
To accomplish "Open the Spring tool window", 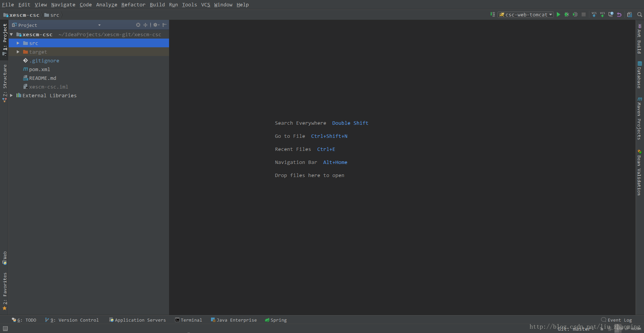I will point(276,320).
